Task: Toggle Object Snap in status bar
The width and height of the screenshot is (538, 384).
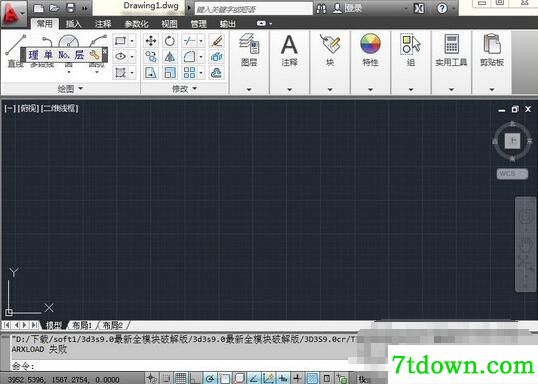Action: click(225, 378)
